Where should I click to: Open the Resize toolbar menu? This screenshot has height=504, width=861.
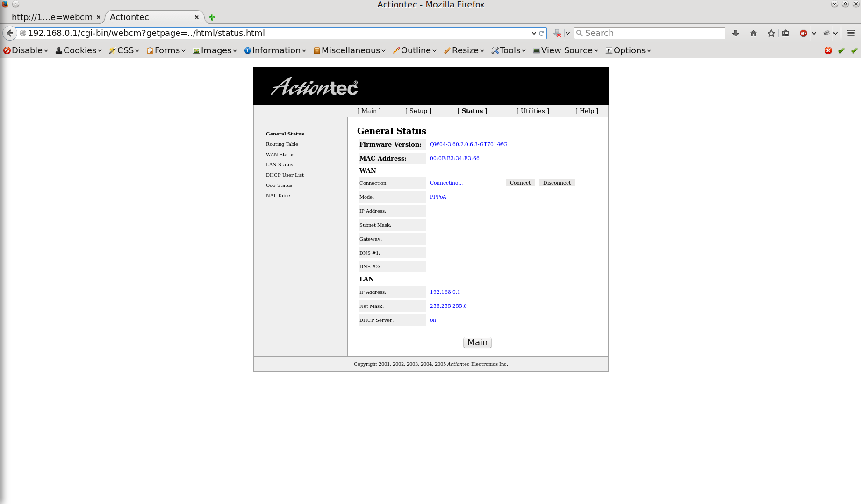(464, 50)
